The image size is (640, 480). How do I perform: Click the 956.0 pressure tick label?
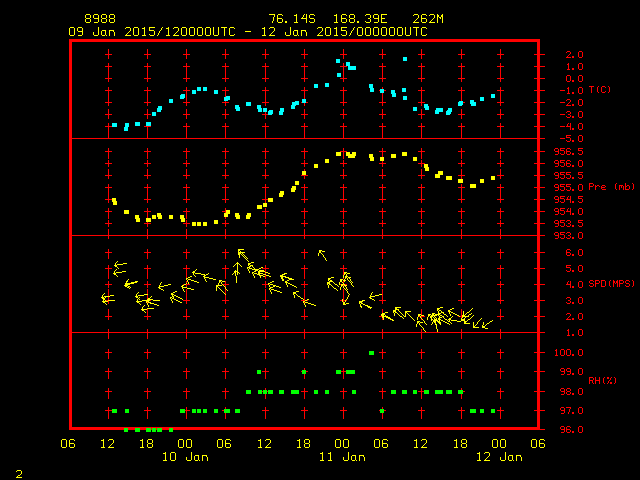point(568,164)
